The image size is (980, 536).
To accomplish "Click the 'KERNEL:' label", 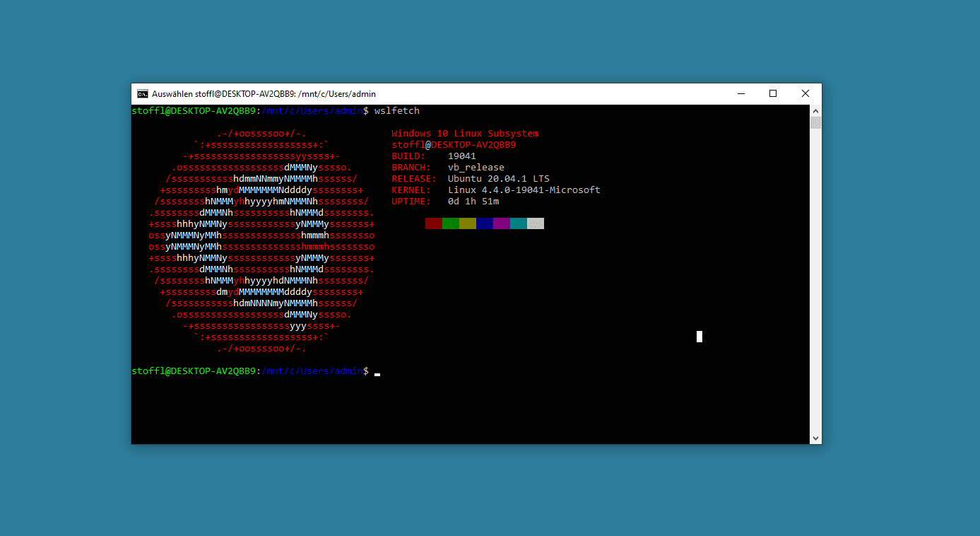I will 411,190.
